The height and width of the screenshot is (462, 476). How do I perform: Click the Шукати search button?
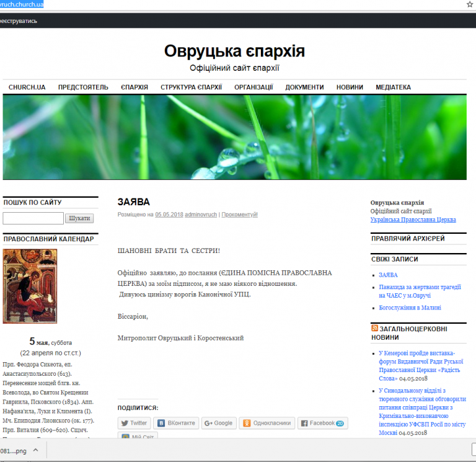pos(79,218)
